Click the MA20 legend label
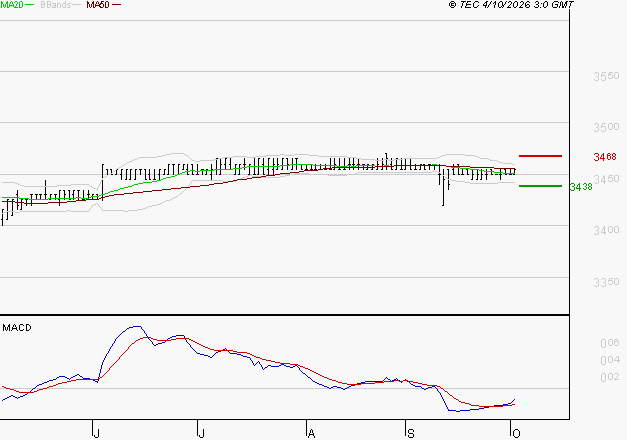Image resolution: width=627 pixels, height=440 pixels. [x=12, y=5]
